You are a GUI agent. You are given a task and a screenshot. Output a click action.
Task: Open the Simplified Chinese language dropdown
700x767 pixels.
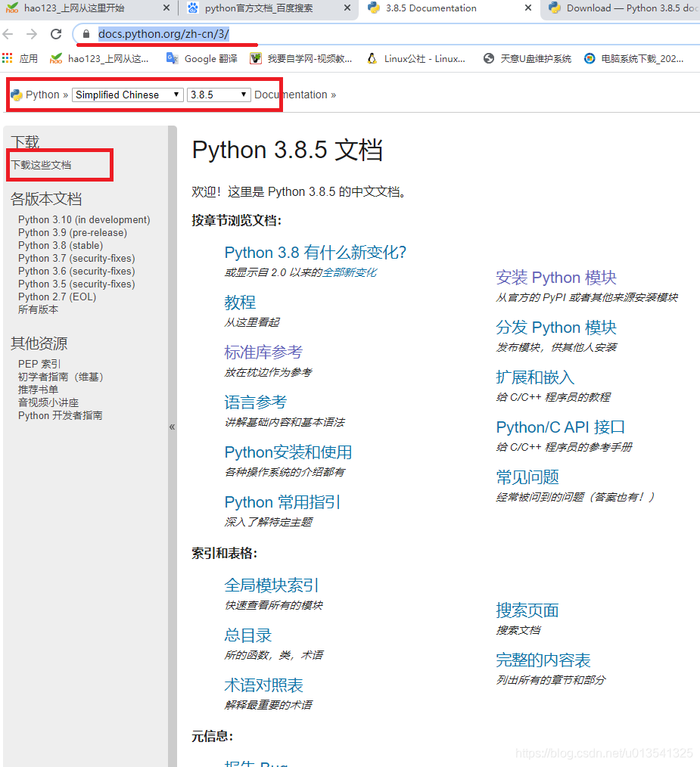(x=128, y=95)
